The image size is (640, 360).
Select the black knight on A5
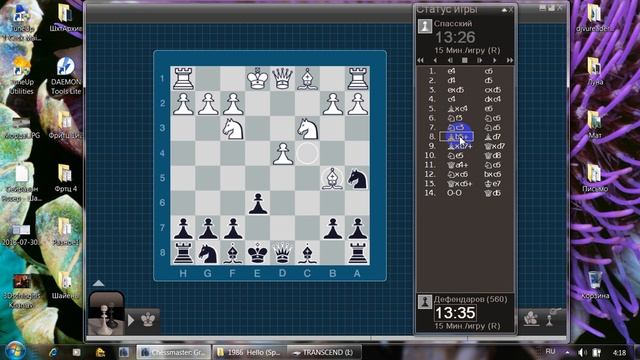[358, 178]
